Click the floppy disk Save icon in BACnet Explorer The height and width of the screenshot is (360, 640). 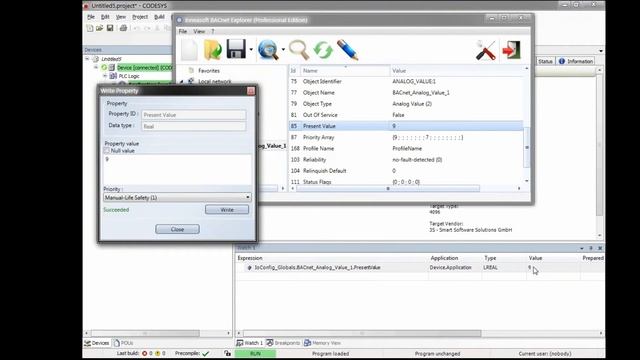click(x=236, y=49)
